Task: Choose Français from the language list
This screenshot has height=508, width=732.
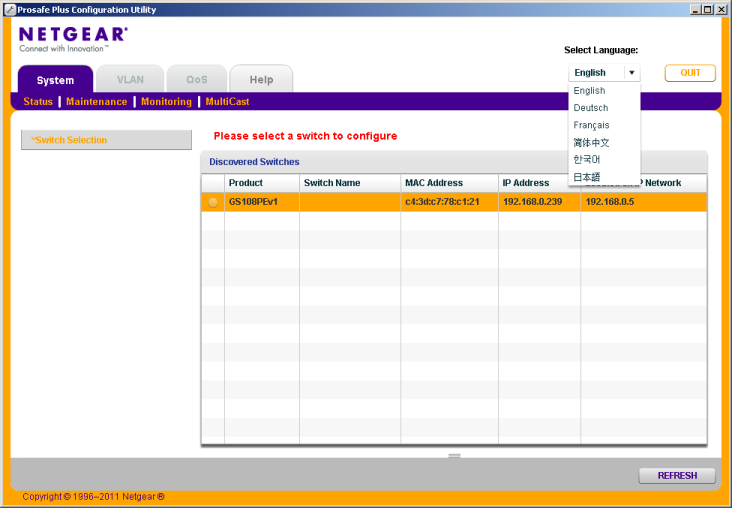Action: click(x=604, y=125)
